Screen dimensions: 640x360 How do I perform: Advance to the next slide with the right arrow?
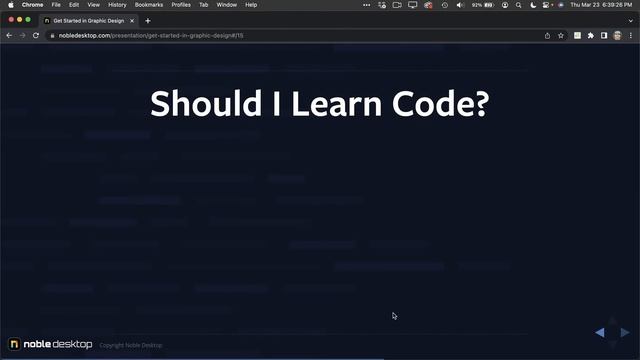[x=625, y=333]
